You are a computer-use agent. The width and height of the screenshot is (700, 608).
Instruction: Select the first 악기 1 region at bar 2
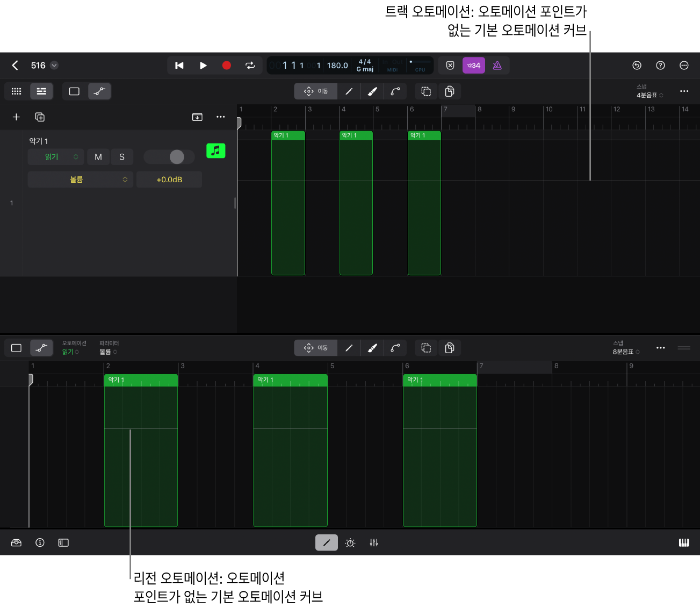[288, 203]
